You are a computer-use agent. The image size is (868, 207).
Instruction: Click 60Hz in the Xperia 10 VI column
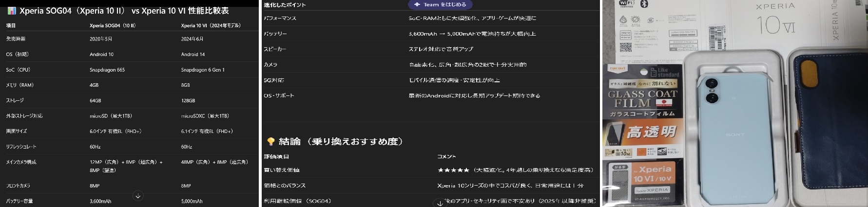point(187,147)
